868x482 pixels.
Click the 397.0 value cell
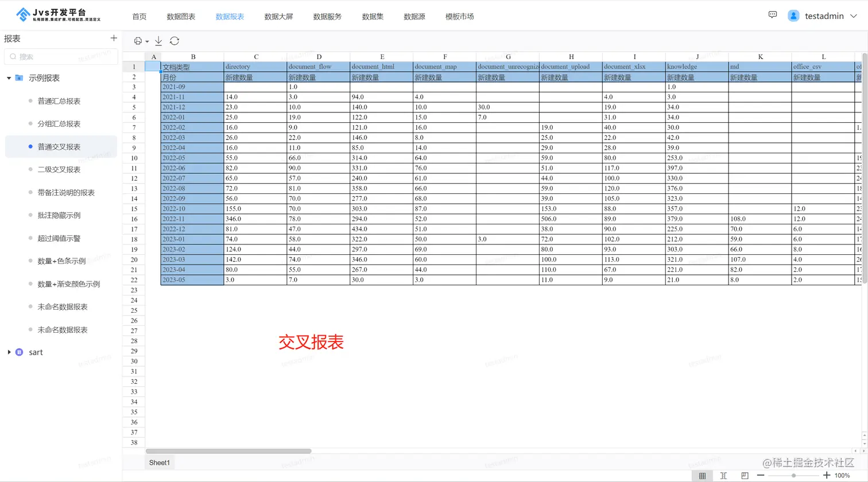click(697, 168)
